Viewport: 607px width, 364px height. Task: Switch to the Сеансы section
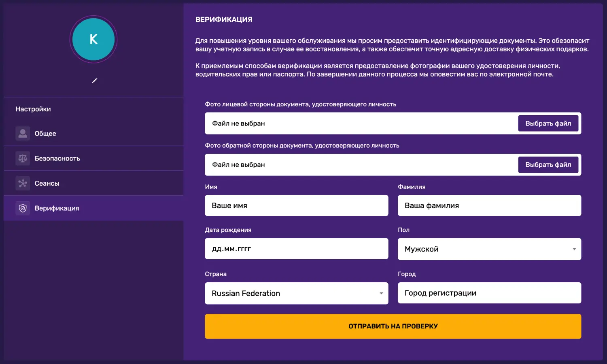[93, 183]
